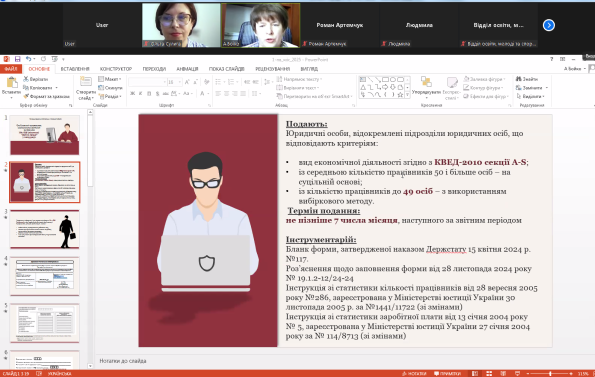Viewport: 595px width, 377px height.
Task: Clear all formatting icon in font group
Action: 207,82
